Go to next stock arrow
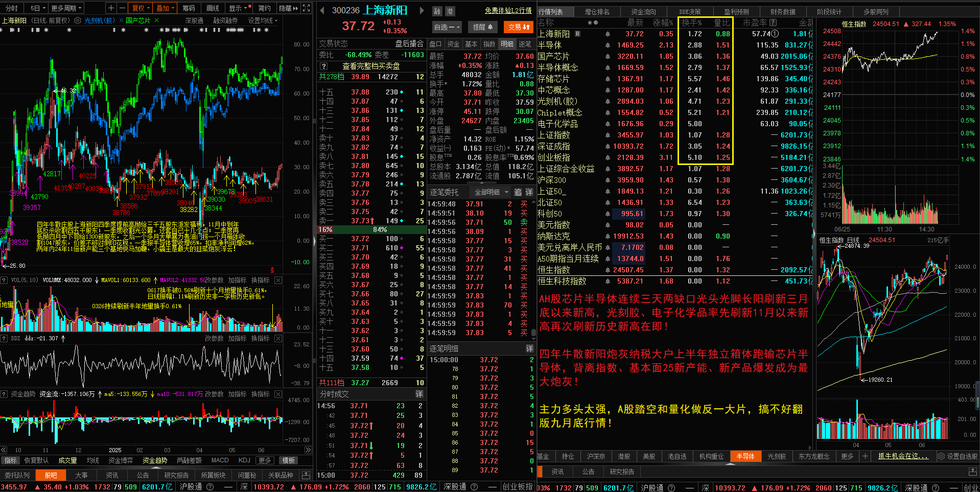980x492 pixels. pos(422,10)
